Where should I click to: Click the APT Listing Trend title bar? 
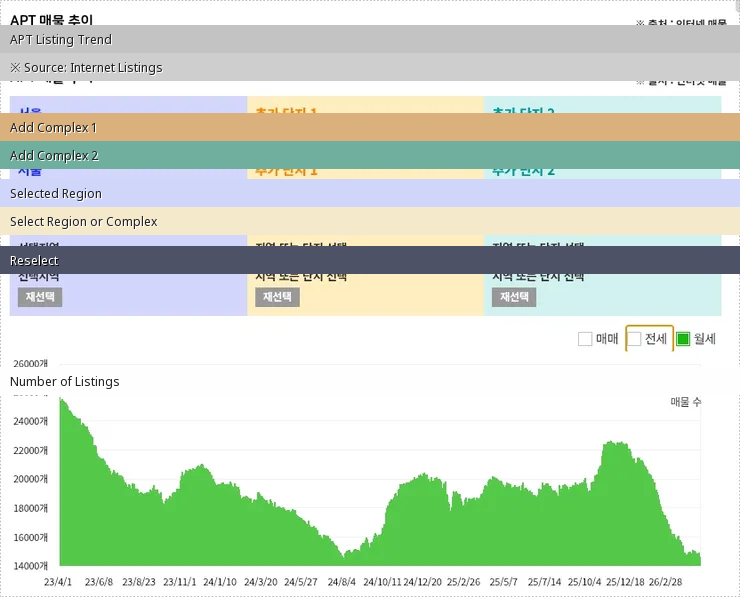click(x=370, y=40)
